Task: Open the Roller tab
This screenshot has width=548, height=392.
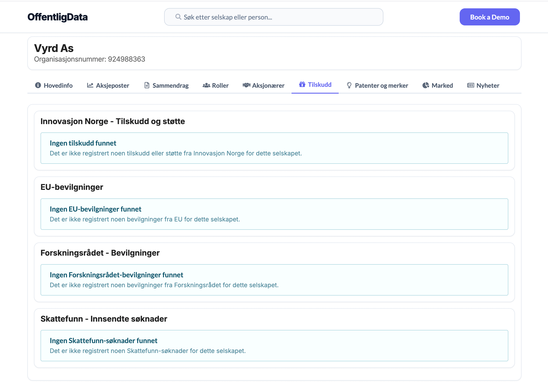Action: click(220, 86)
